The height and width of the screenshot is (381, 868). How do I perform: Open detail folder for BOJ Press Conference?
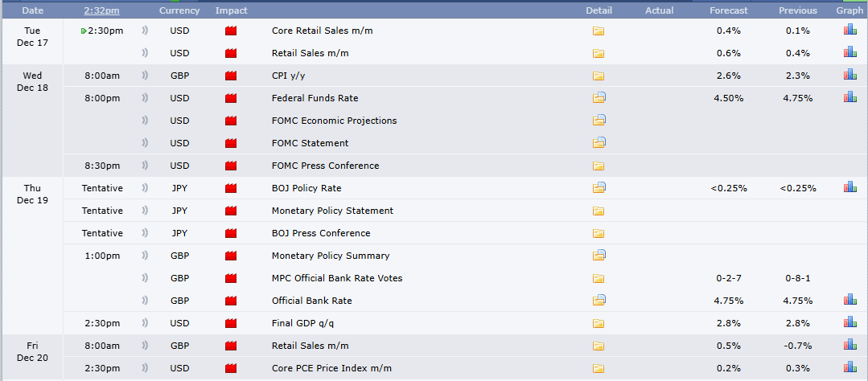point(599,233)
